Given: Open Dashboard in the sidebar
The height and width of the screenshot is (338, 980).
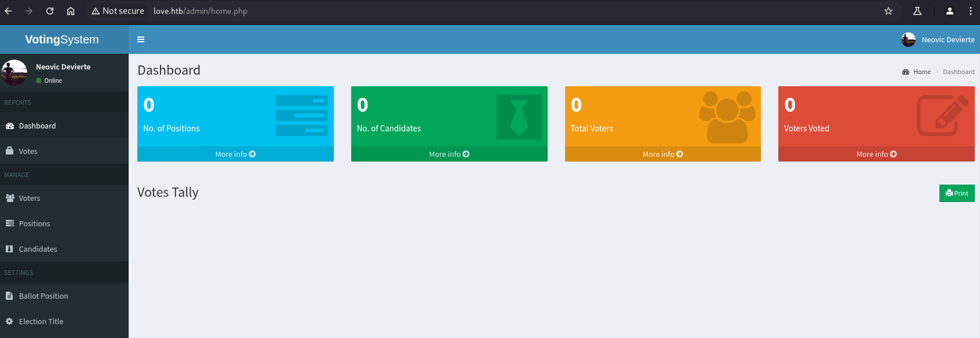Looking at the screenshot, I should pos(64,126).
